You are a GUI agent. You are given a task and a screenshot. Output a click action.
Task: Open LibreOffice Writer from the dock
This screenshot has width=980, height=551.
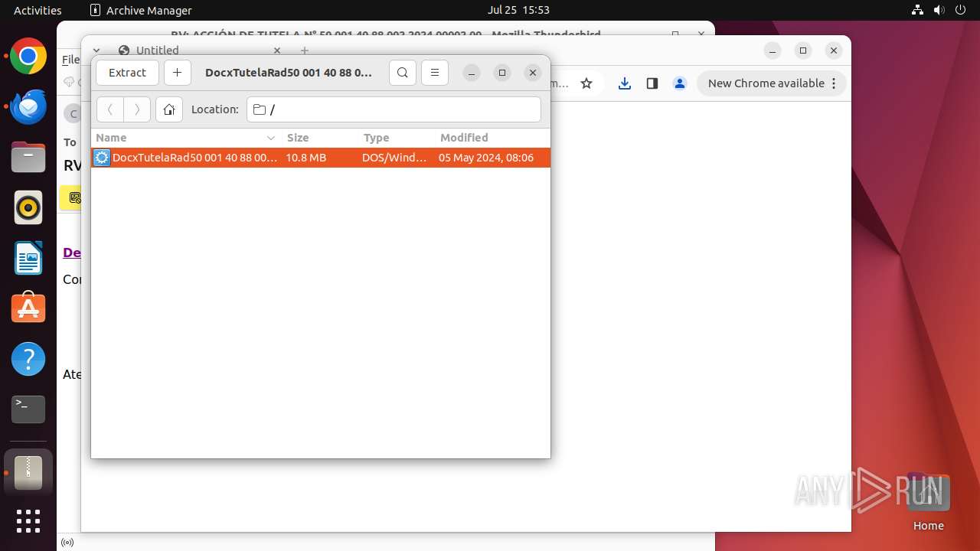[28, 259]
